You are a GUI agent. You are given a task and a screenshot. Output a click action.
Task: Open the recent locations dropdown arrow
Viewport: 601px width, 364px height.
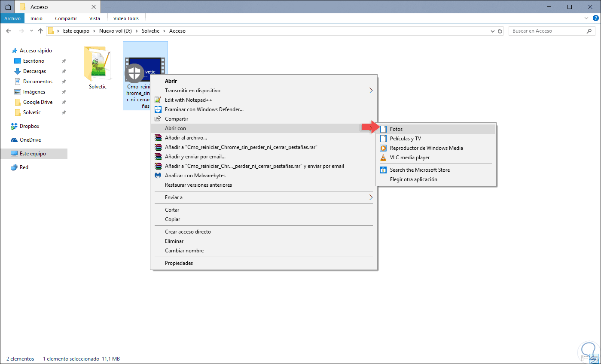31,31
